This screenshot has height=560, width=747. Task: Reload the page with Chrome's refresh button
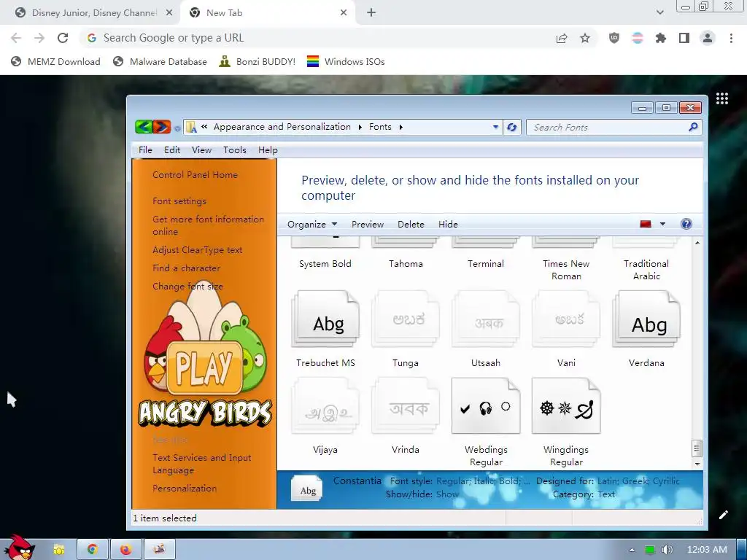pos(63,38)
